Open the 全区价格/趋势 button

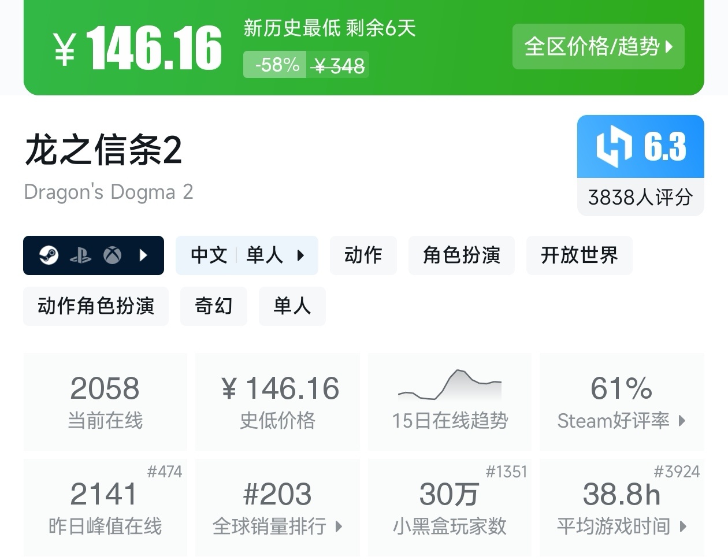click(598, 46)
